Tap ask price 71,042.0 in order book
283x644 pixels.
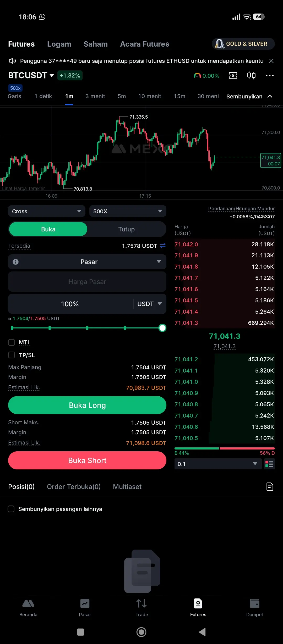[186, 244]
